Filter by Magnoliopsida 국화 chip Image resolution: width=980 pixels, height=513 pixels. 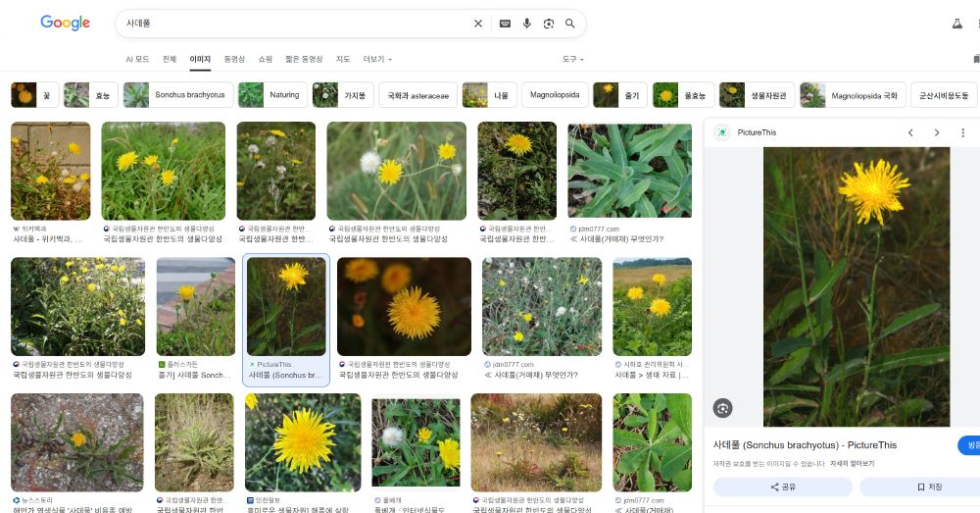[853, 95]
